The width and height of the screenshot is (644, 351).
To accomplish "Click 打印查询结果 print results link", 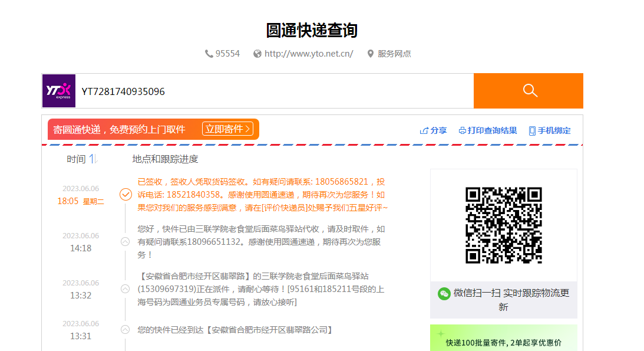I will tap(492, 131).
